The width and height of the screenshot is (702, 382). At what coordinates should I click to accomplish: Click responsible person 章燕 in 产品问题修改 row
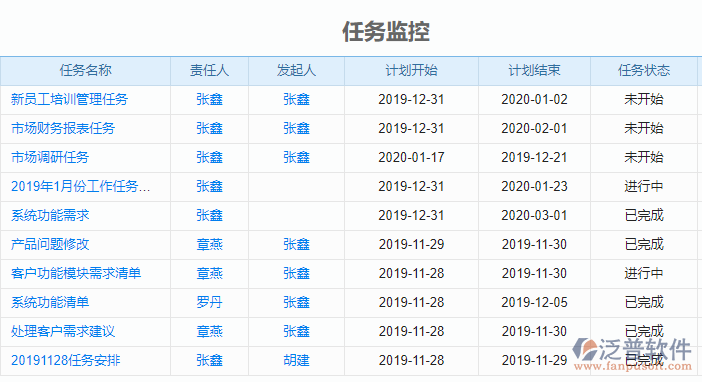click(x=210, y=245)
